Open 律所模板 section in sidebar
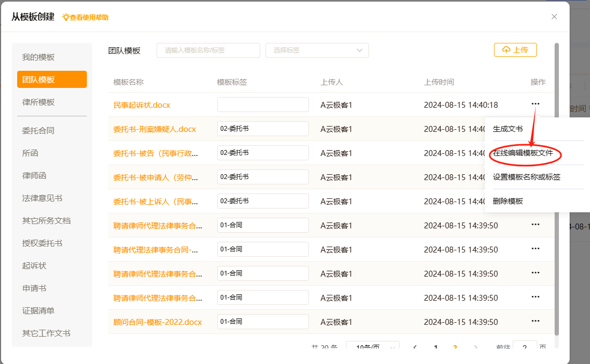The height and width of the screenshot is (364, 590). coord(39,102)
